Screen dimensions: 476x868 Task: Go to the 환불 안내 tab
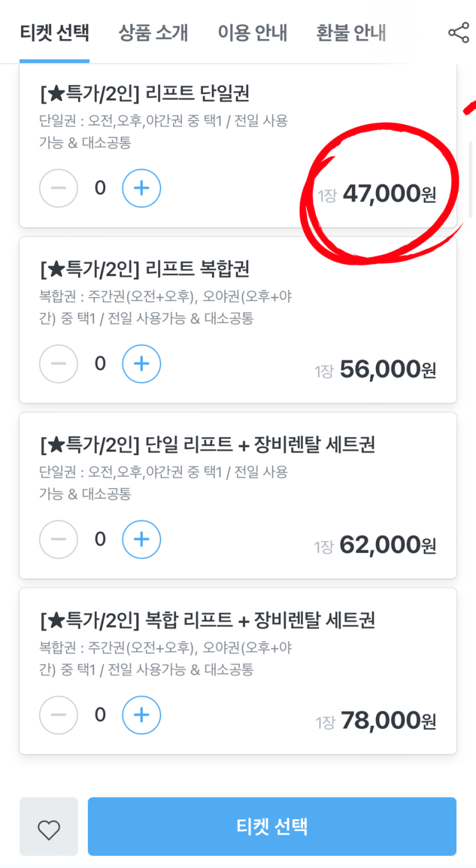point(351,33)
